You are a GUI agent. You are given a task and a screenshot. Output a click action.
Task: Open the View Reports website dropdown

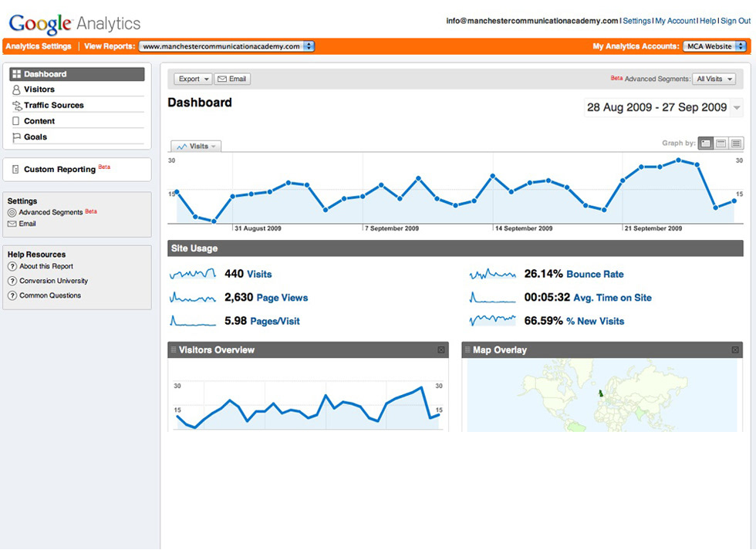[227, 46]
